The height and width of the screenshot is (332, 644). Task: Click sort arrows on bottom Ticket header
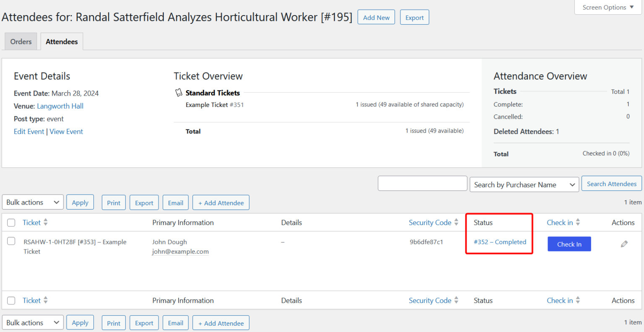pos(44,300)
